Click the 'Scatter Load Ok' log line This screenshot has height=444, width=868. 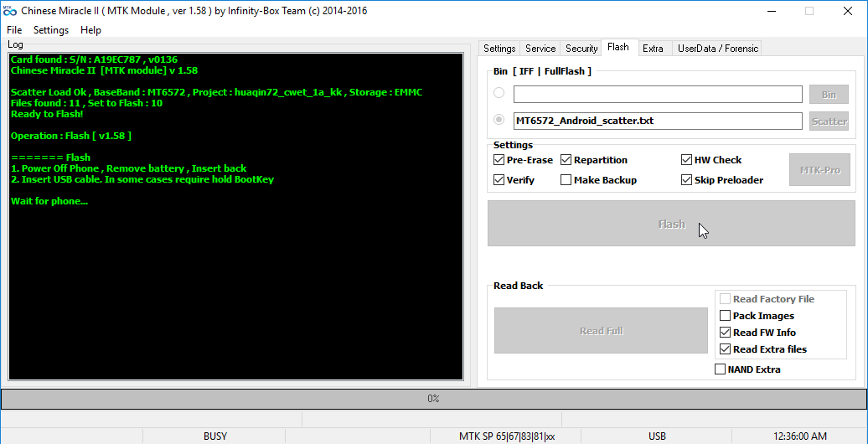pos(216,92)
